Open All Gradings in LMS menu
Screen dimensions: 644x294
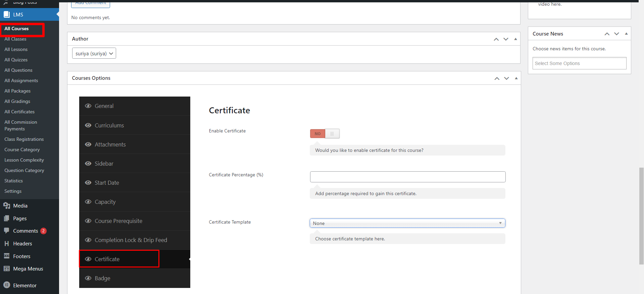click(x=17, y=102)
